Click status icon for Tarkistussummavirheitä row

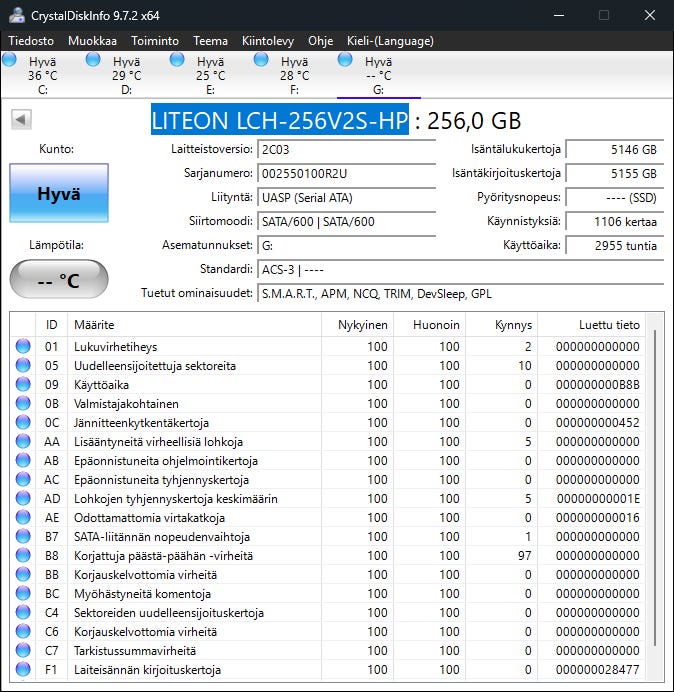click(23, 651)
